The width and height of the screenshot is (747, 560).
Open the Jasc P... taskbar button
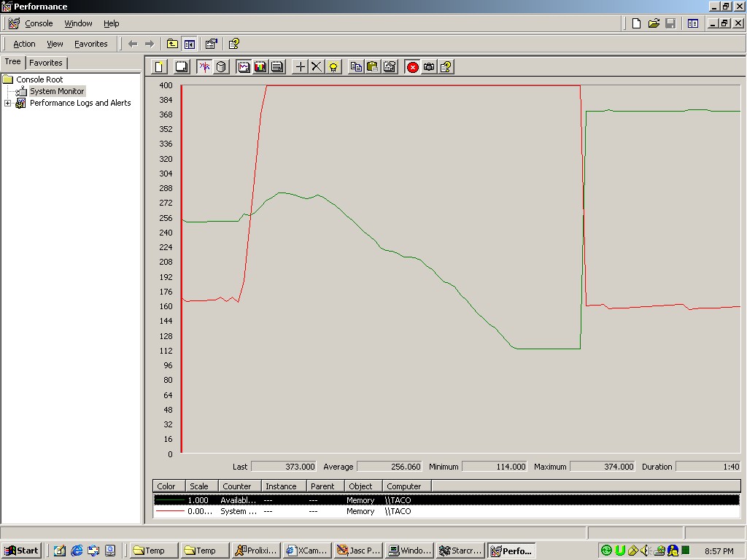point(357,551)
